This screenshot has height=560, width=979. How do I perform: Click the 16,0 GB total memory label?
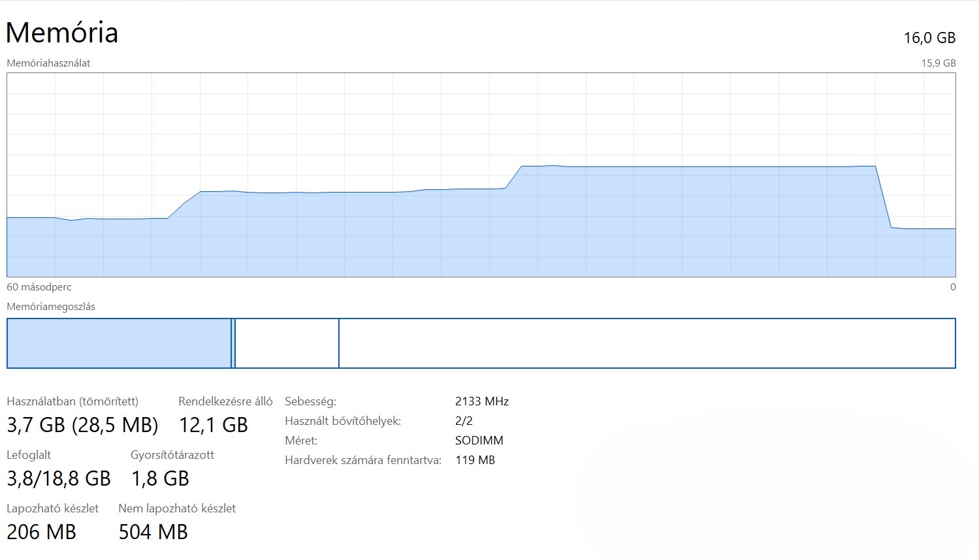coord(929,38)
